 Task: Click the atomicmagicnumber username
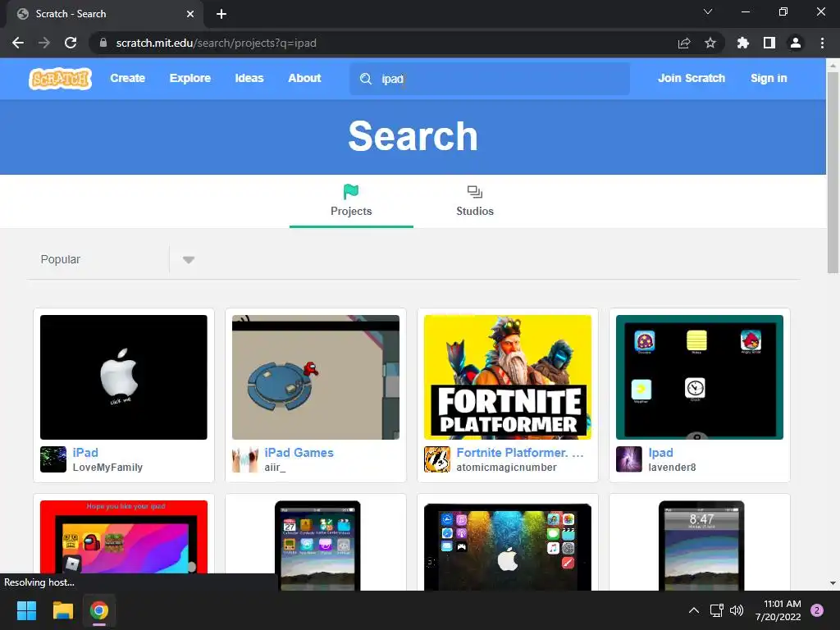pyautogui.click(x=506, y=467)
